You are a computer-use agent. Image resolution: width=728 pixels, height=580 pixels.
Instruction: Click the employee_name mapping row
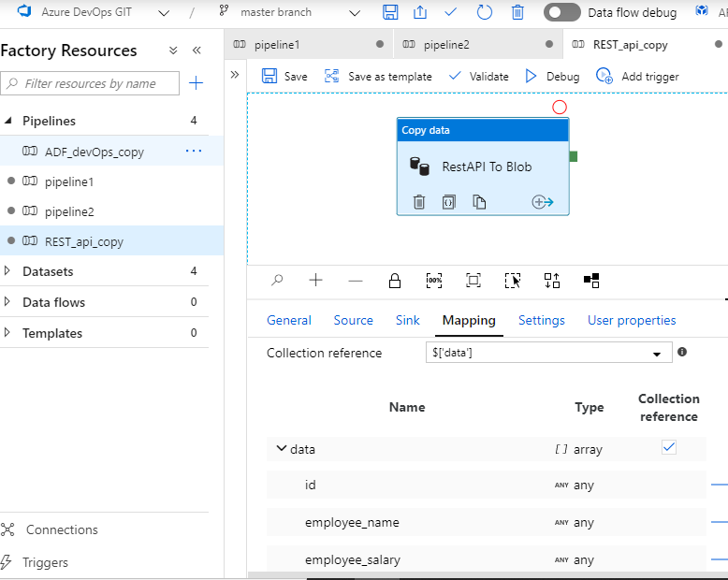486,522
